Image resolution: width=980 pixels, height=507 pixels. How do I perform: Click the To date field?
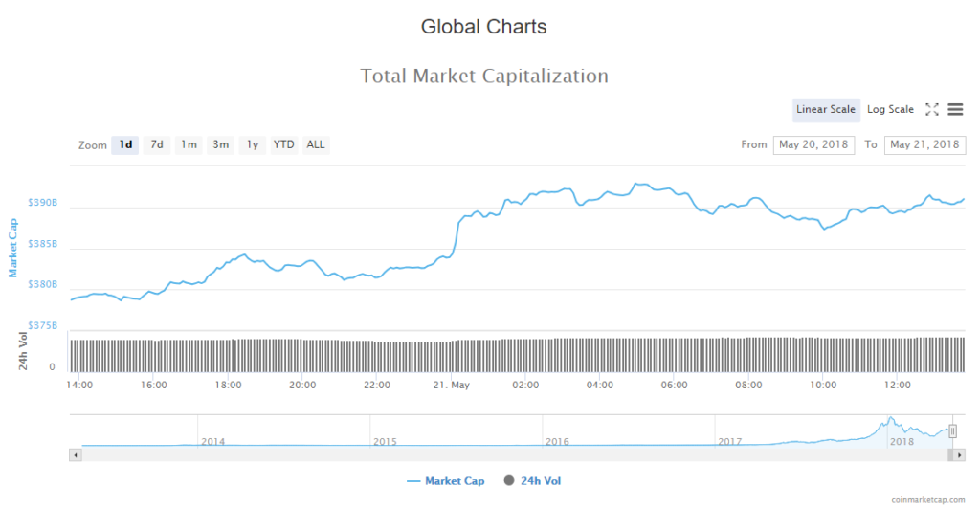click(924, 145)
